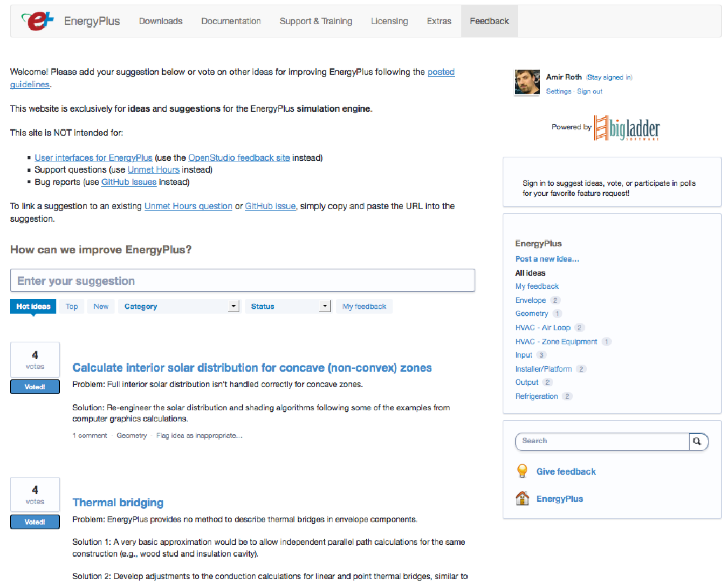Open the Unmet Hours link in the support bullet
Screen dimensions: 728x583
coord(153,169)
